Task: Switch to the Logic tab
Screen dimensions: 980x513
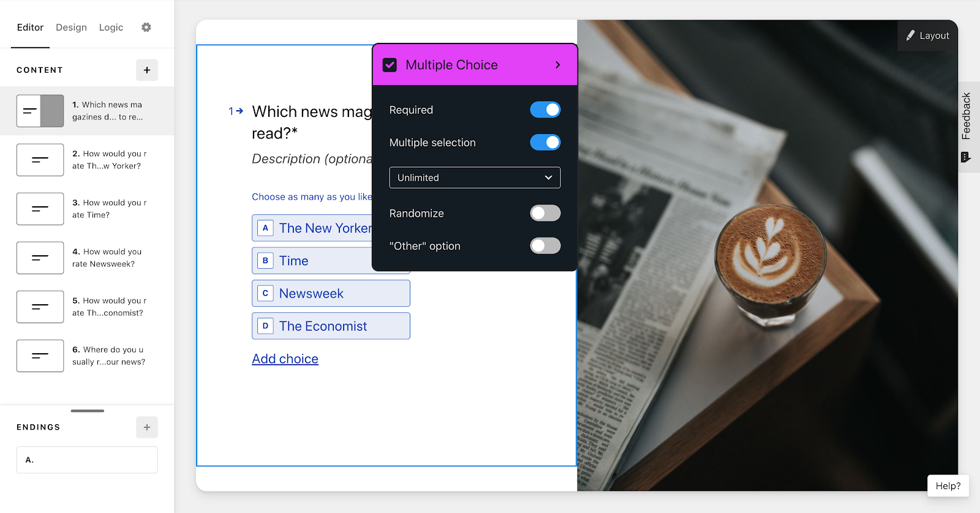Action: coord(111,28)
